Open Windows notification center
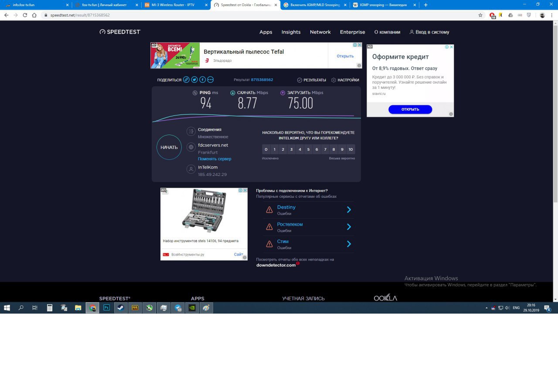The height and width of the screenshot is (392, 558). pos(547,308)
